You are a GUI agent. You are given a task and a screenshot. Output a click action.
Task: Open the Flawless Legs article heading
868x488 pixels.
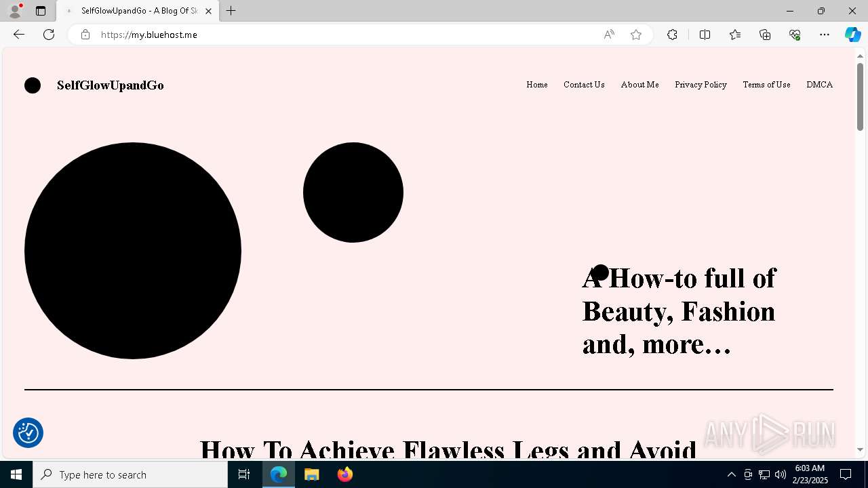pos(448,449)
